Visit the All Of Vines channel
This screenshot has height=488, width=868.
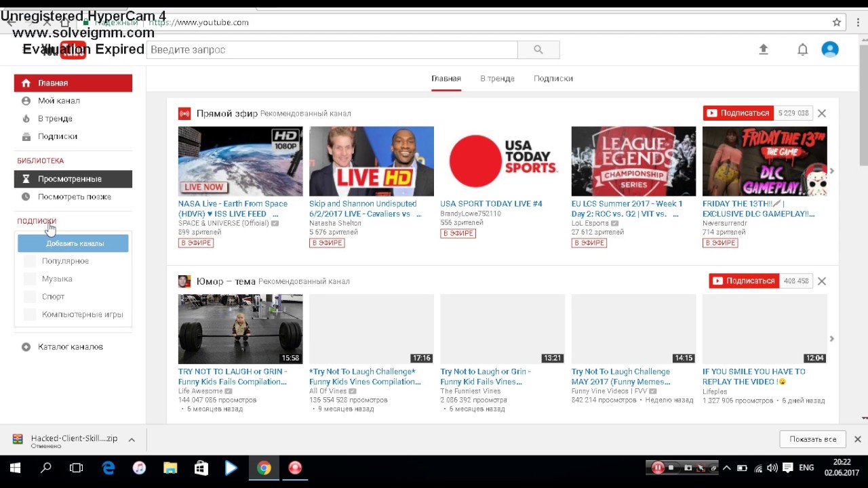328,391
